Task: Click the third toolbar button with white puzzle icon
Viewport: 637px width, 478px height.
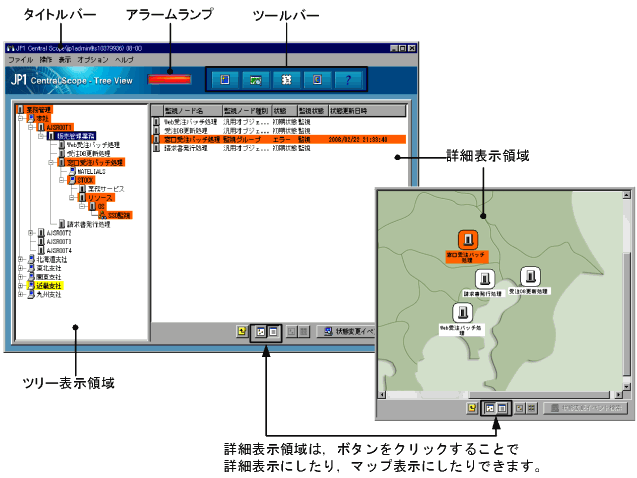Action: tap(286, 80)
